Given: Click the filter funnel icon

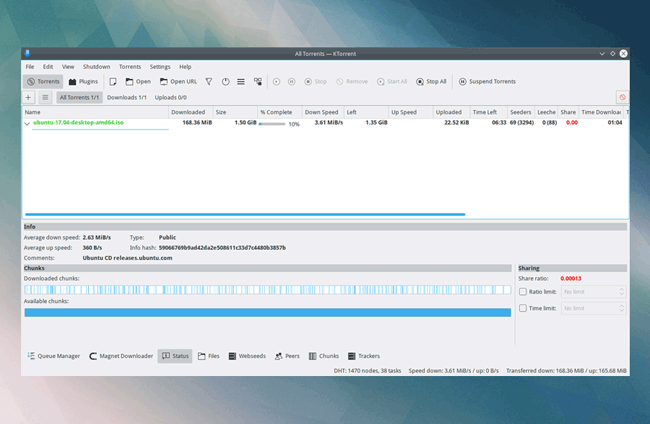Looking at the screenshot, I should point(209,81).
